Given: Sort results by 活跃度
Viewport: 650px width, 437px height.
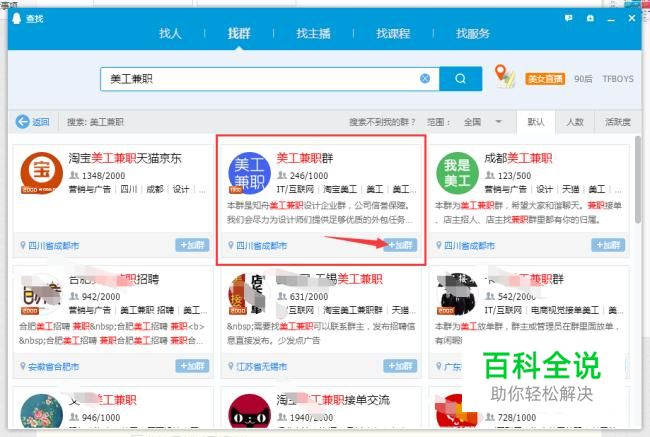Looking at the screenshot, I should [x=618, y=122].
